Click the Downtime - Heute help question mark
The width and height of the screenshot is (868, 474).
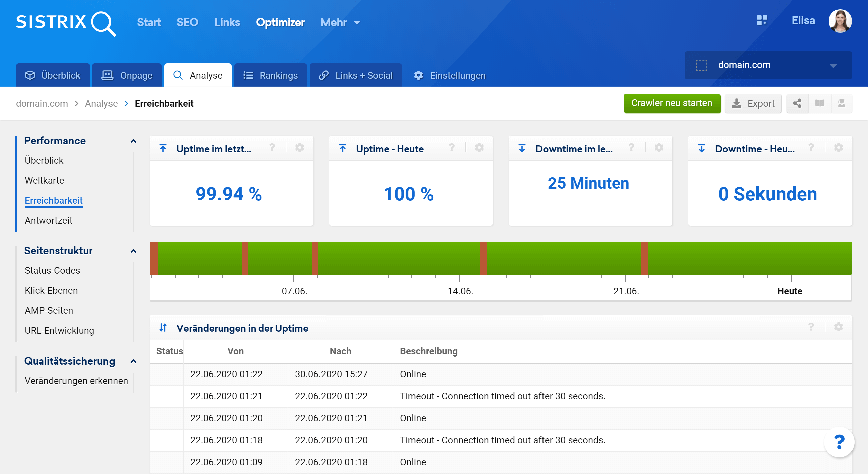pos(811,148)
